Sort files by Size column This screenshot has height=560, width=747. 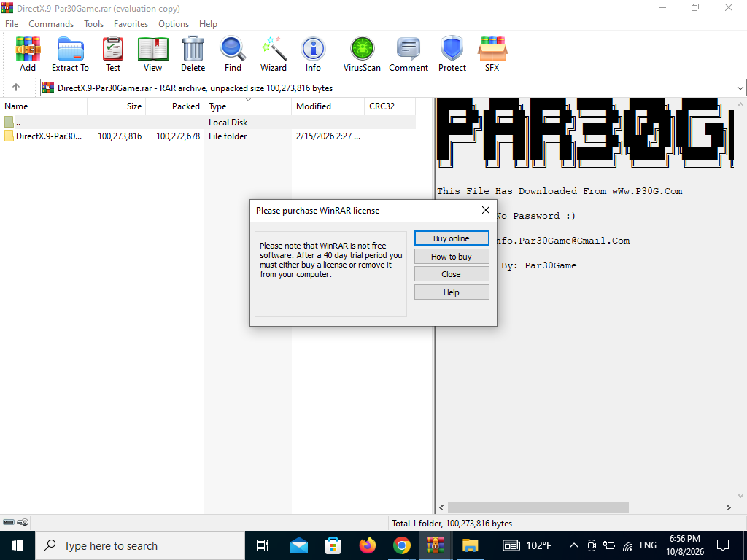117,106
